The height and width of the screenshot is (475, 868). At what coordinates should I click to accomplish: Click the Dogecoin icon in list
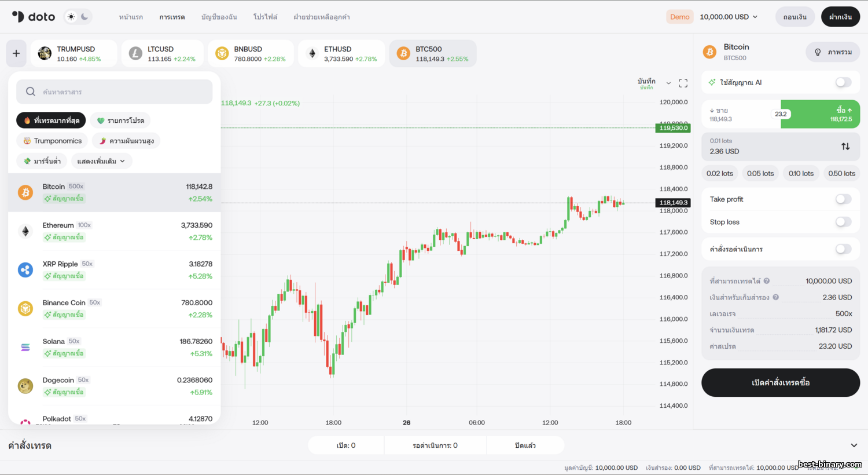pyautogui.click(x=25, y=386)
